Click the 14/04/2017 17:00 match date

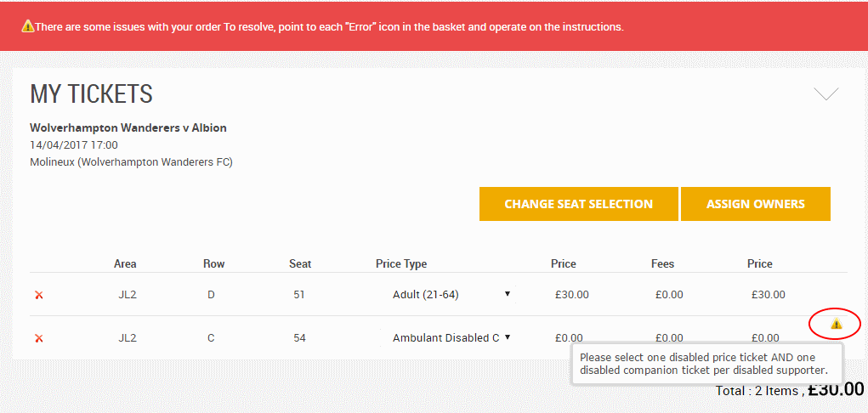tap(74, 145)
